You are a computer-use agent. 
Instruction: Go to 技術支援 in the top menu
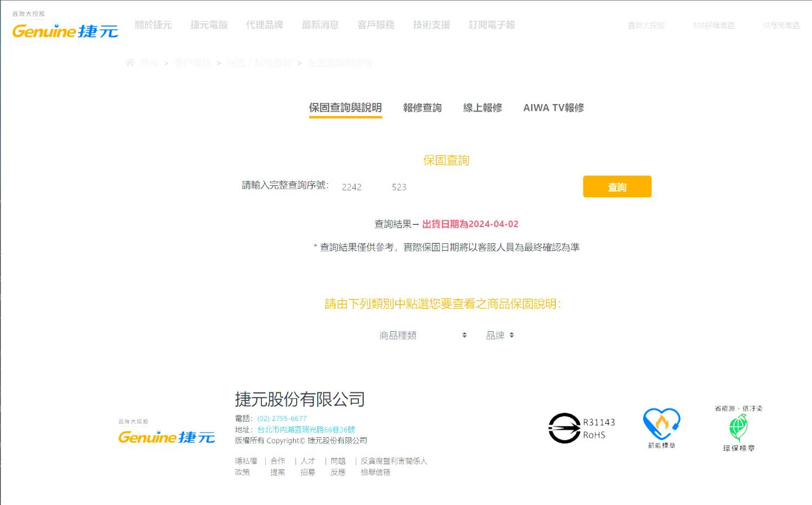coord(431,25)
